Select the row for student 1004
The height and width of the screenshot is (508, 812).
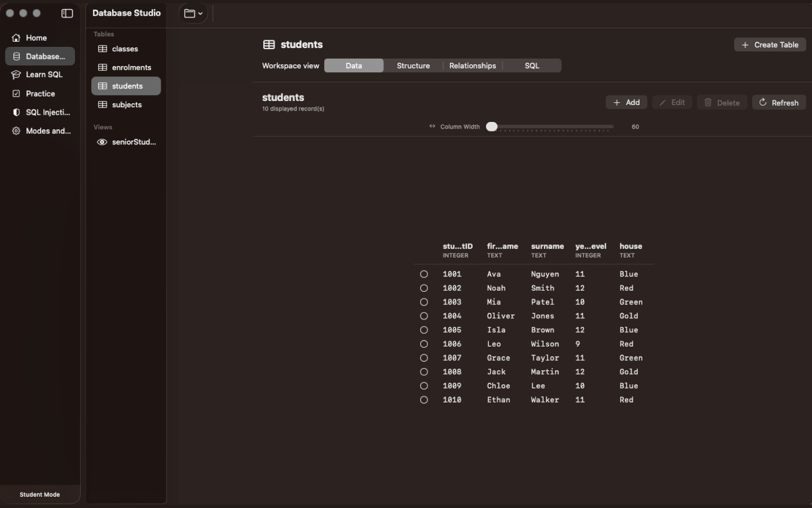click(x=424, y=316)
